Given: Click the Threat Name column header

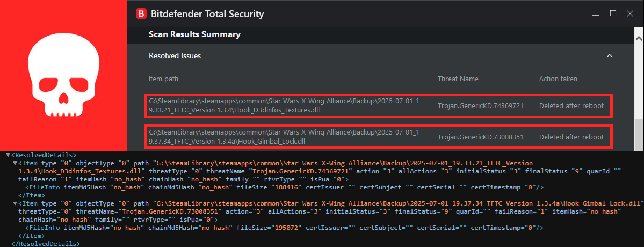Looking at the screenshot, I should [458, 79].
